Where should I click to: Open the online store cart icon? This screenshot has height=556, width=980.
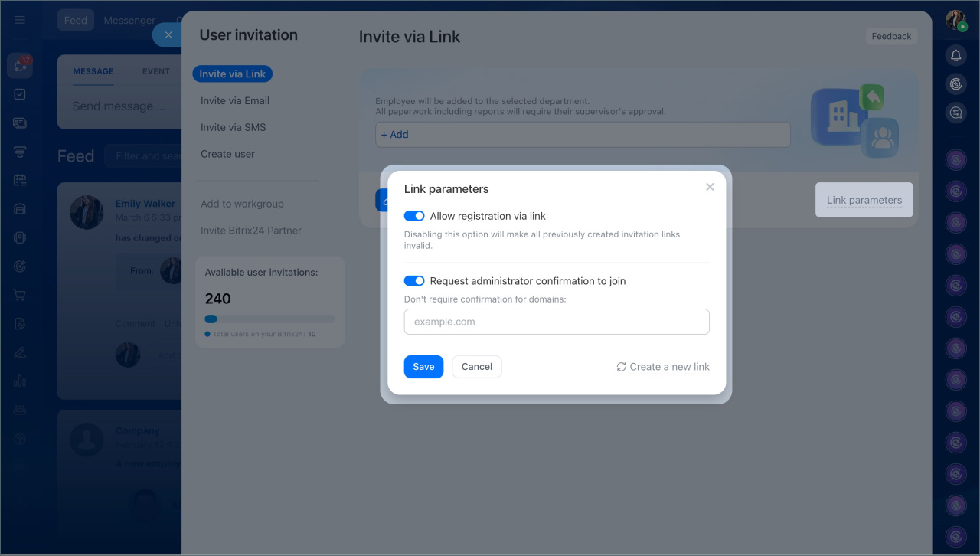20,295
